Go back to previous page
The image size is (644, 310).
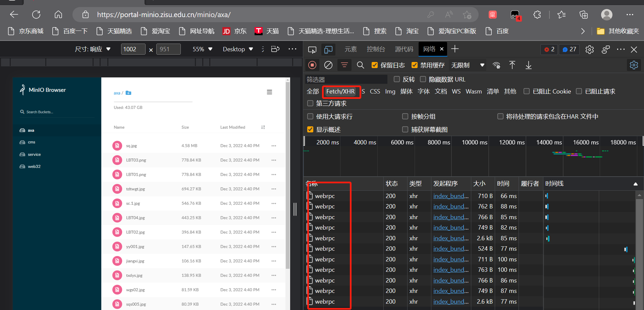click(14, 14)
